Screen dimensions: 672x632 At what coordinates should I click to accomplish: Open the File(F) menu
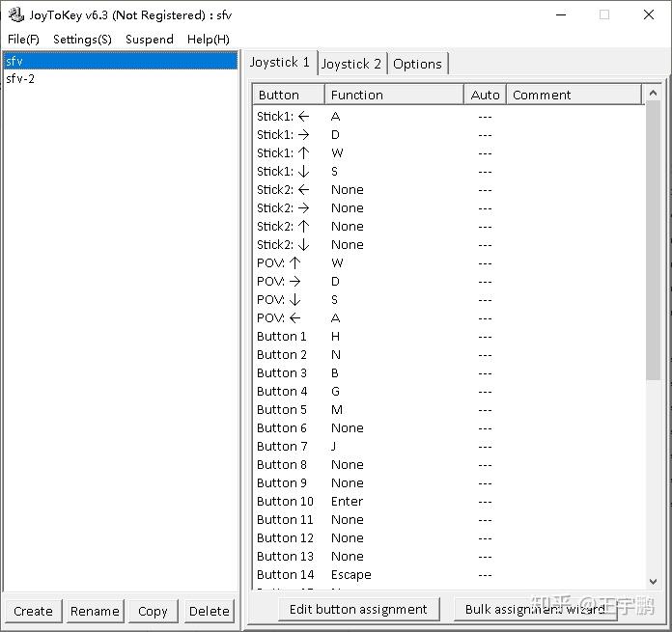(x=23, y=40)
